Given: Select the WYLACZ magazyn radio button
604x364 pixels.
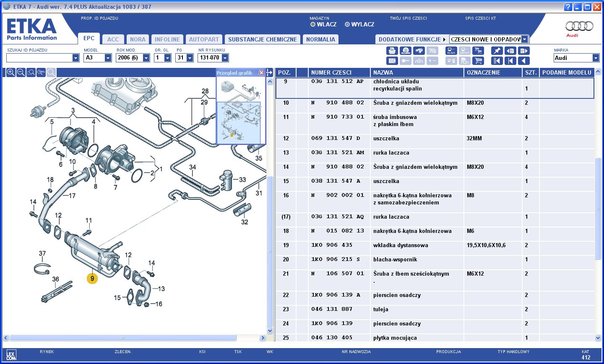Looking at the screenshot, I should point(347,24).
